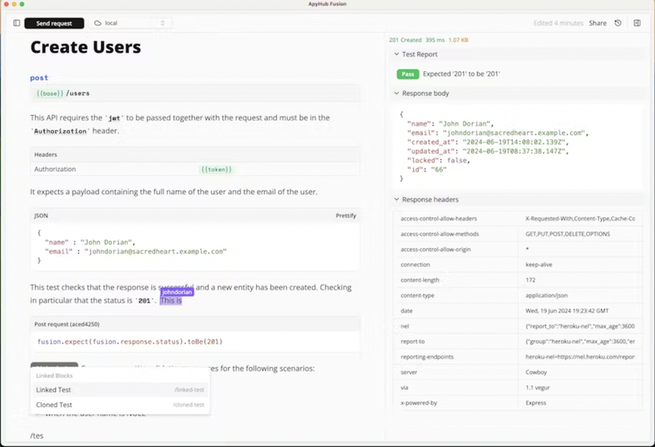Click the fusion.expect test code line
Image resolution: width=655 pixels, height=447 pixels.
(130, 342)
